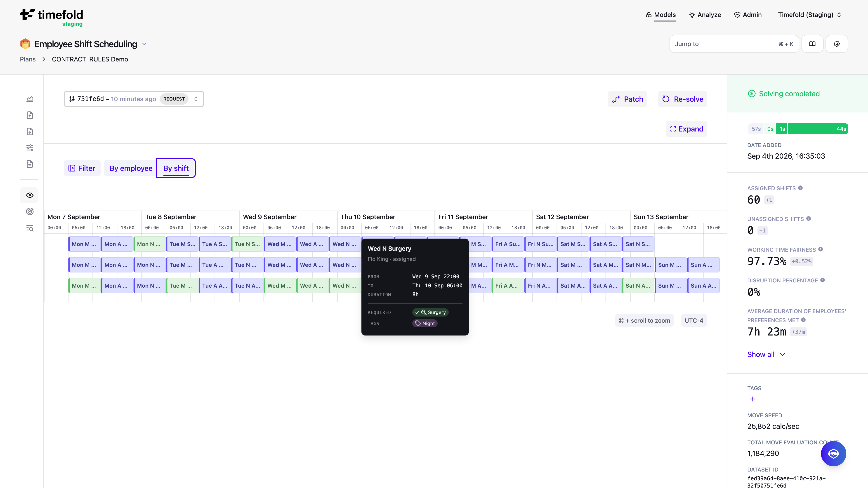The width and height of the screenshot is (868, 488).
Task: Click the 57s segment of the timing bar
Action: [756, 129]
